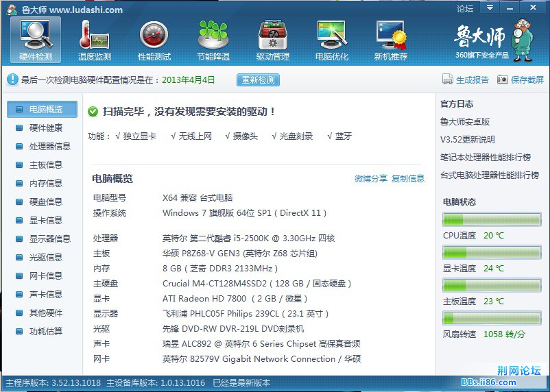Launch the 性能测试 performance test
The image size is (550, 392).
point(154,40)
